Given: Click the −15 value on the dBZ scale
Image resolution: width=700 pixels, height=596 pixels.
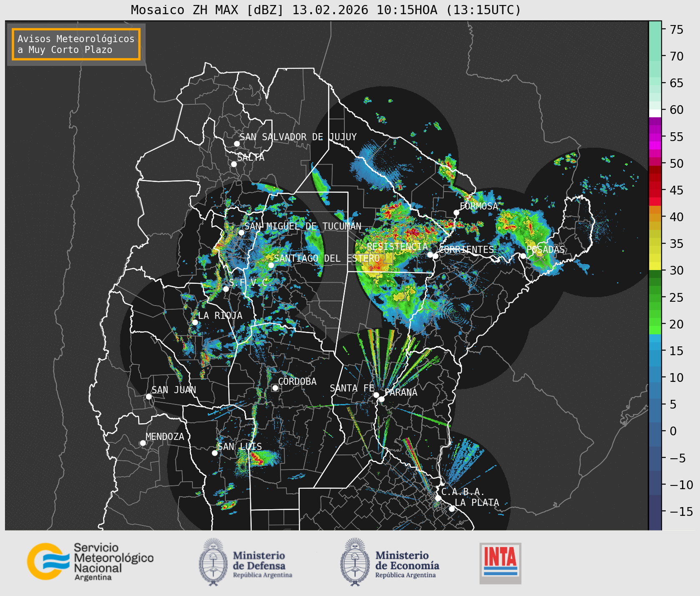Looking at the screenshot, I should coord(681,512).
